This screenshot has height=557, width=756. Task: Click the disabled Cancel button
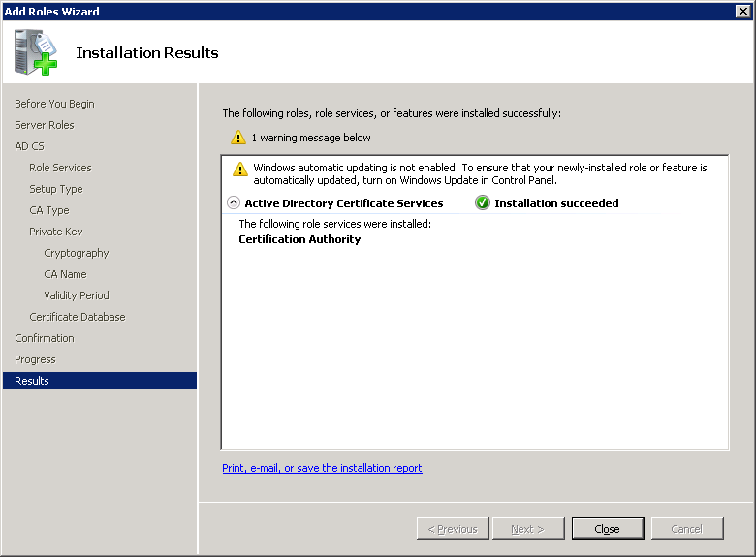(687, 529)
